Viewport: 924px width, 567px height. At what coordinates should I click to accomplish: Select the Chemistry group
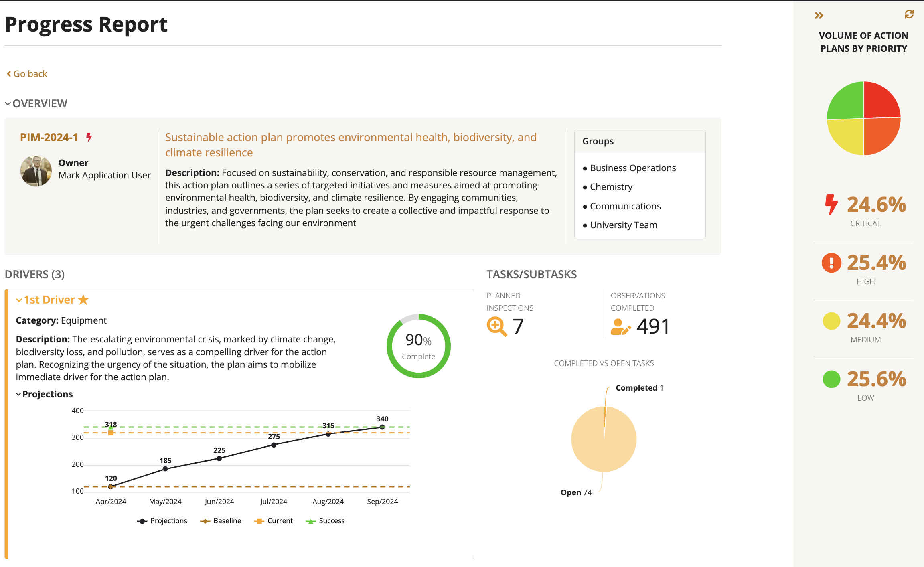611,187
